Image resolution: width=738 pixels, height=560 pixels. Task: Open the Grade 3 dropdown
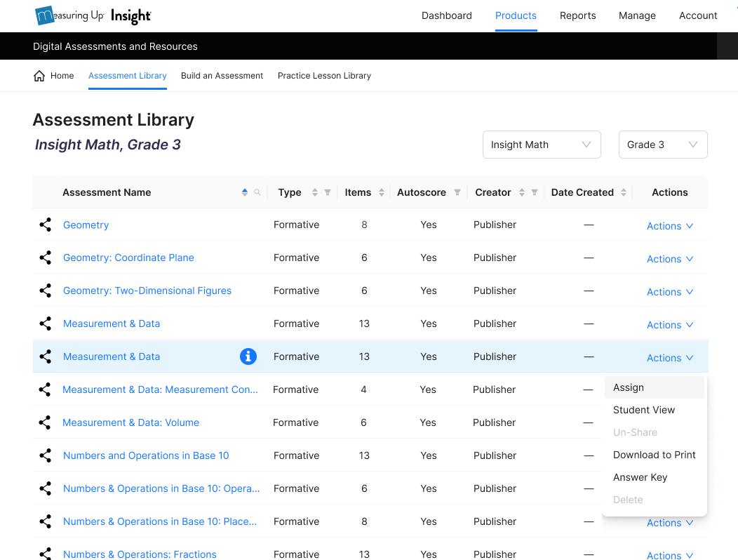(x=663, y=145)
